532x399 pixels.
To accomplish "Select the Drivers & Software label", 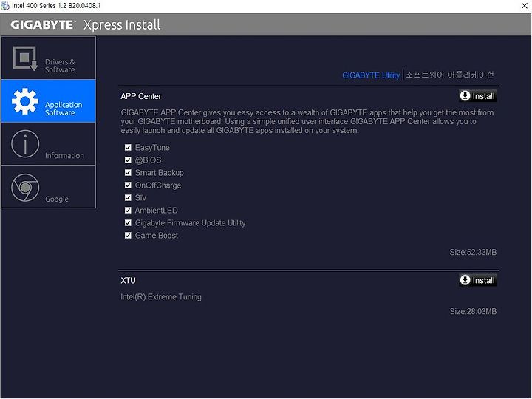I will [x=60, y=66].
